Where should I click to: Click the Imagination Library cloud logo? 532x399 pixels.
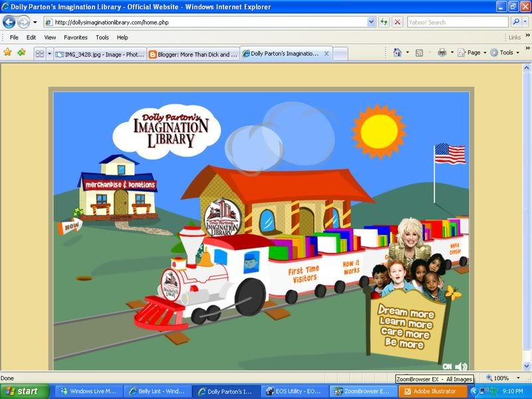(167, 132)
